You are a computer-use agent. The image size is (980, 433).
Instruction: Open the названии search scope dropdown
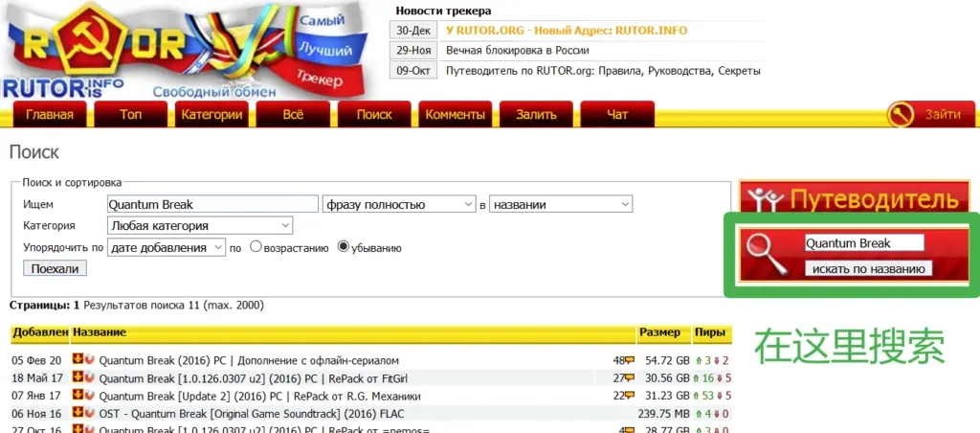point(560,204)
